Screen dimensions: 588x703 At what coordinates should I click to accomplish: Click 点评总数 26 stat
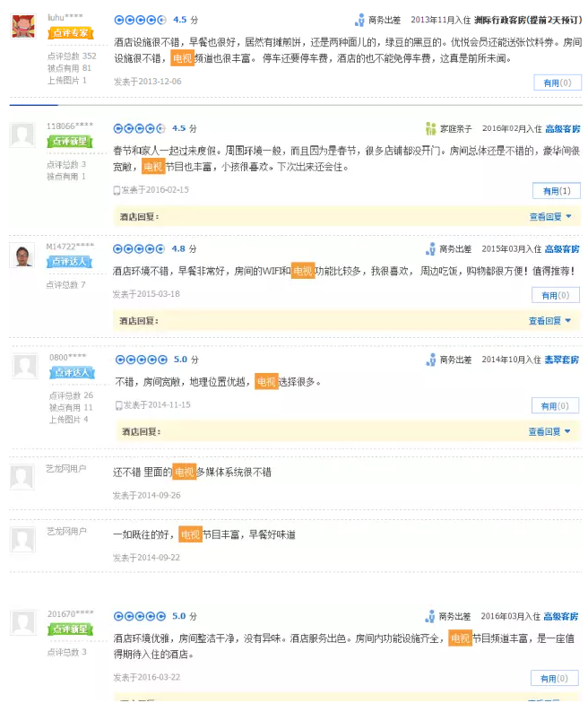pos(72,395)
